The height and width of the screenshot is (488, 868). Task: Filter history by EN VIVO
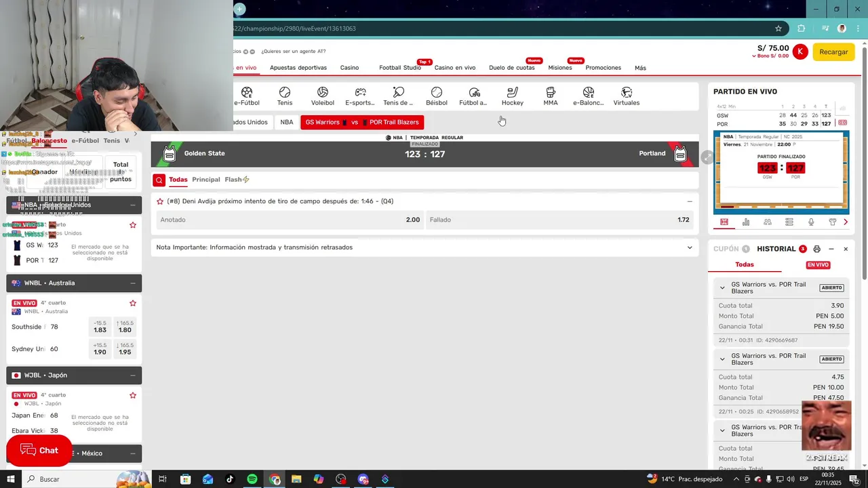818,265
